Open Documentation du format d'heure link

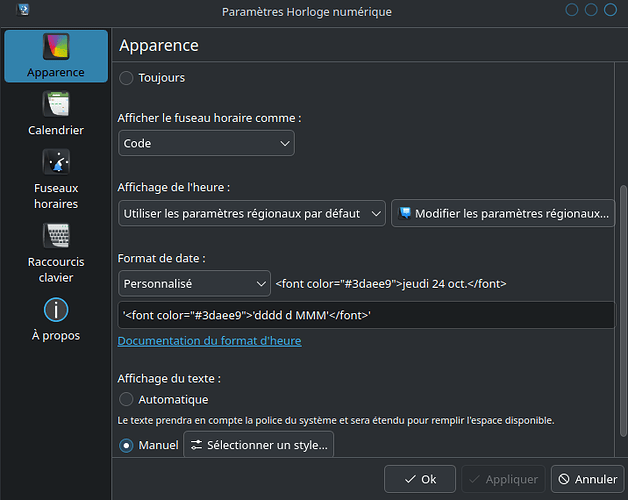209,341
